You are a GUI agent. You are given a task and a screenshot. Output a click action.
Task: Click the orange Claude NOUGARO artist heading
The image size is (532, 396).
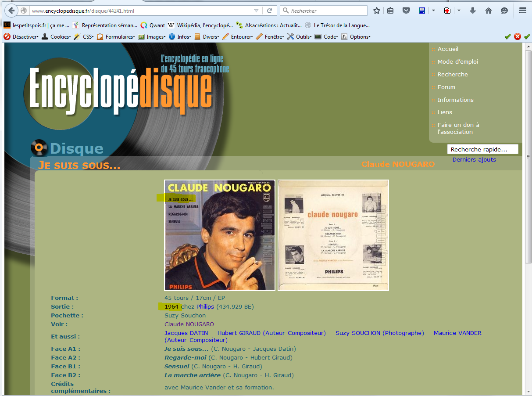[398, 164]
